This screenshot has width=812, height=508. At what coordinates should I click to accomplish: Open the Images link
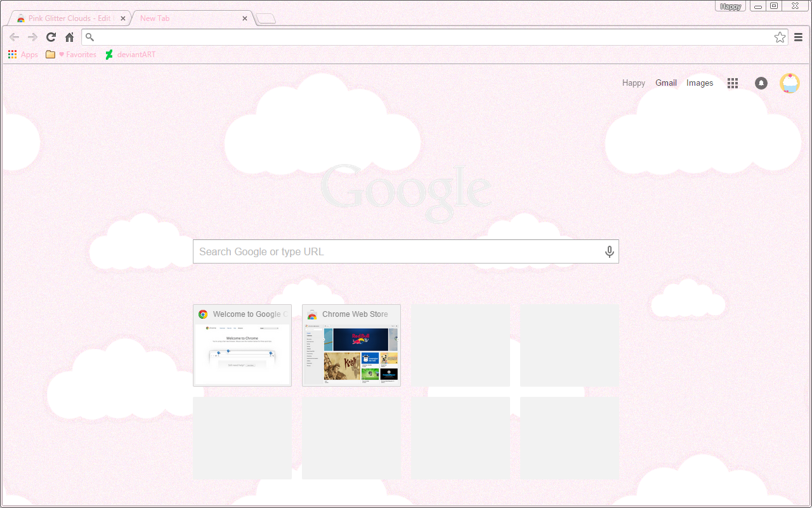[x=700, y=83]
